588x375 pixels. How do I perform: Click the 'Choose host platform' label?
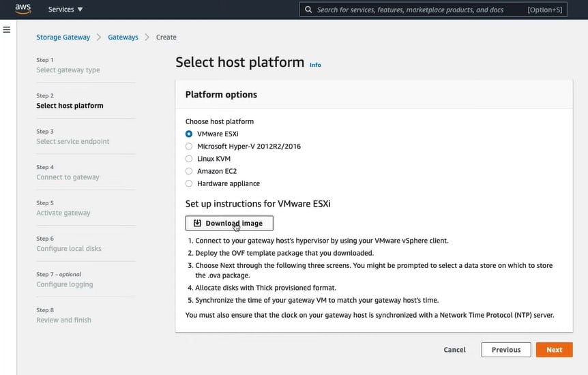pos(220,121)
